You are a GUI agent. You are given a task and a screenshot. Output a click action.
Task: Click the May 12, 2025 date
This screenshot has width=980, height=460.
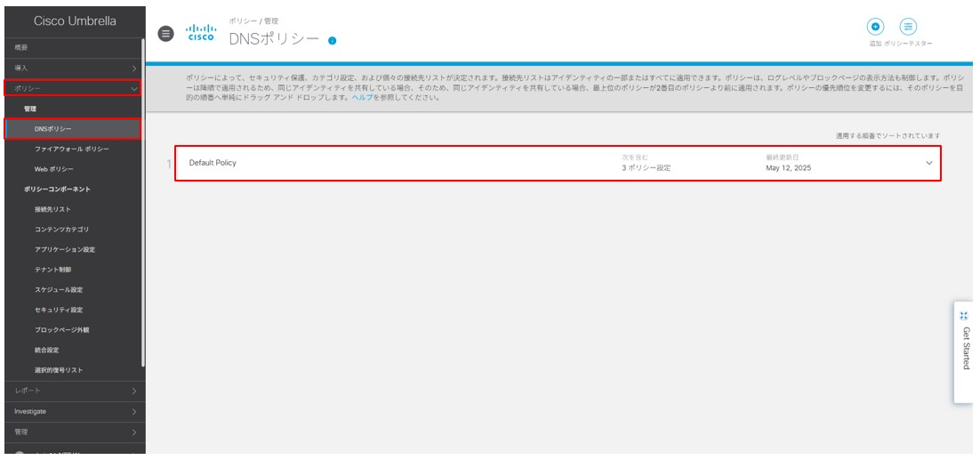[x=789, y=168]
